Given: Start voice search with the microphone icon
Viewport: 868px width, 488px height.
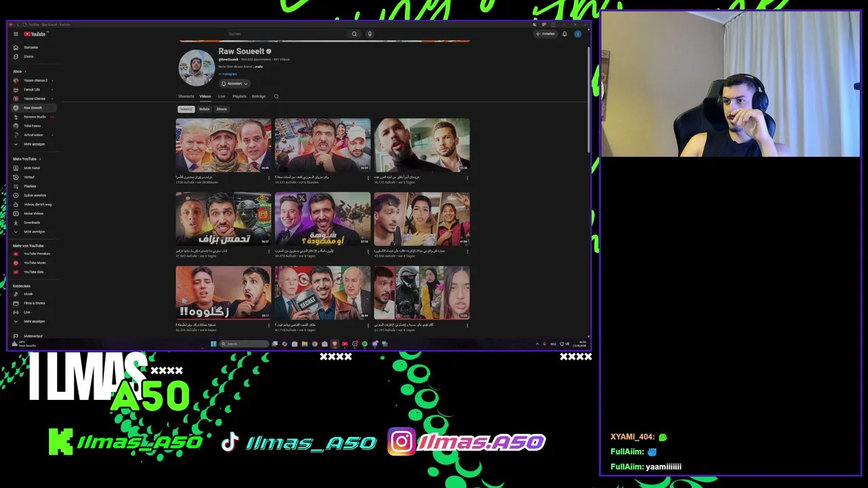Looking at the screenshot, I should coord(370,34).
